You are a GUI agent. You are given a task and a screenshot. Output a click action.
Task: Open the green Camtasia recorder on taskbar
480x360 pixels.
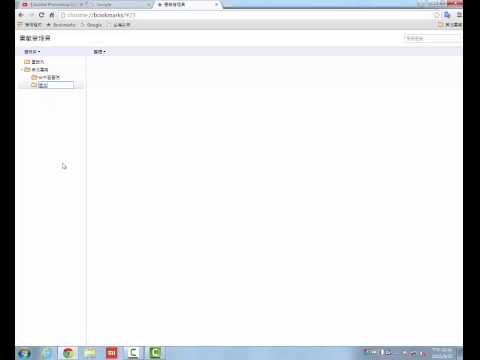pyautogui.click(x=155, y=353)
